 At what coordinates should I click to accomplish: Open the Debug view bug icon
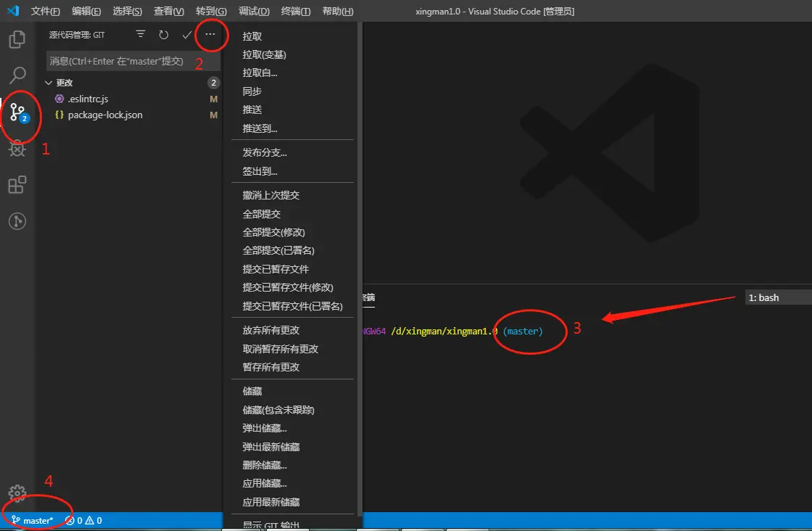[17, 149]
